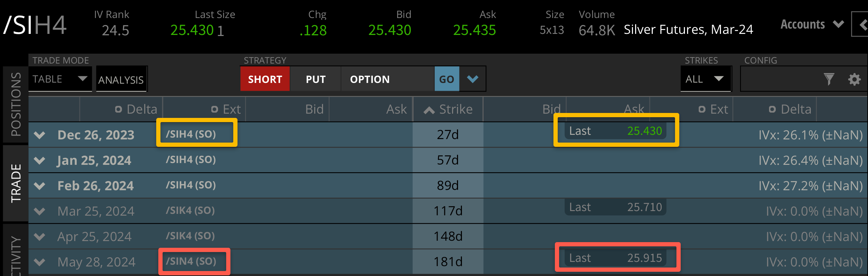
Task: Expand the Jan 25, 2024 expiration row
Action: [x=40, y=160]
